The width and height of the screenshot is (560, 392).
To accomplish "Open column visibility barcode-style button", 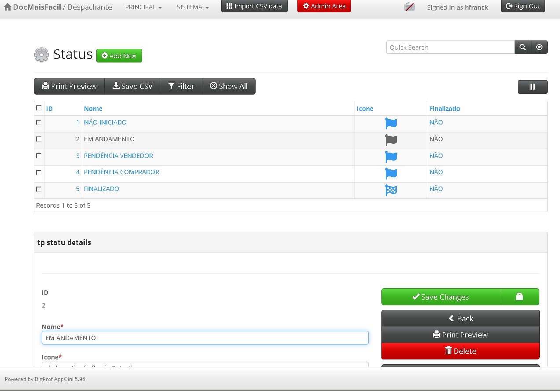I will (532, 87).
